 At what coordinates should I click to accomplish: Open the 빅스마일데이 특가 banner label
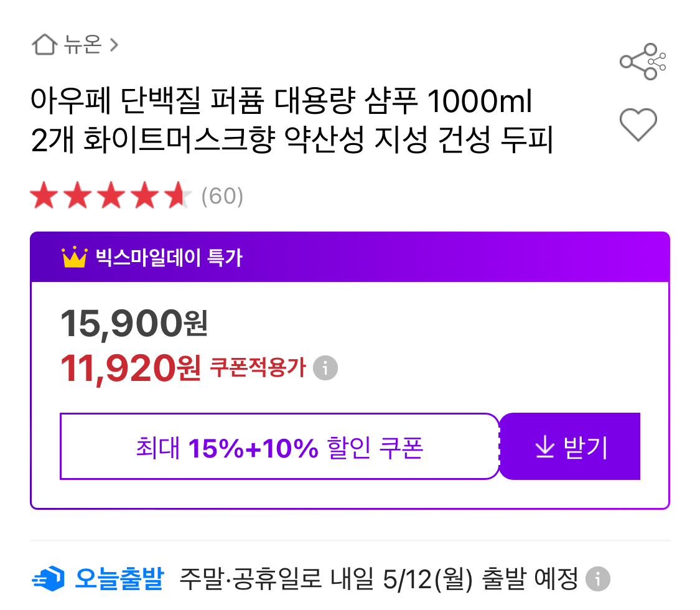click(169, 257)
